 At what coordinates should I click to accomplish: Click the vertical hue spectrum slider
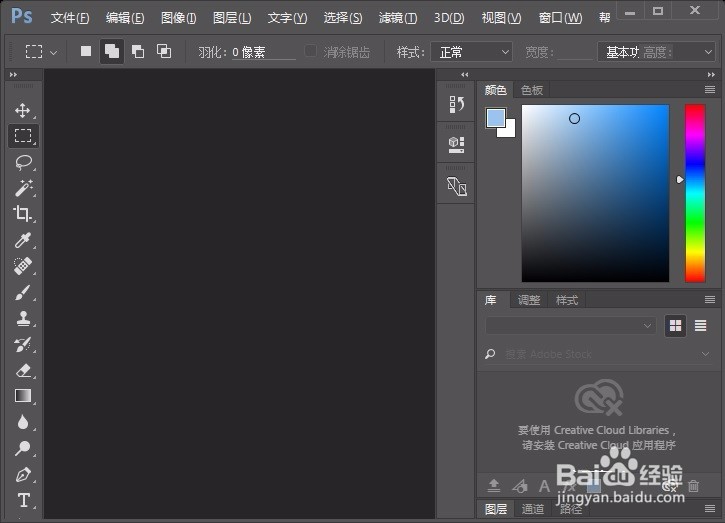(x=695, y=193)
